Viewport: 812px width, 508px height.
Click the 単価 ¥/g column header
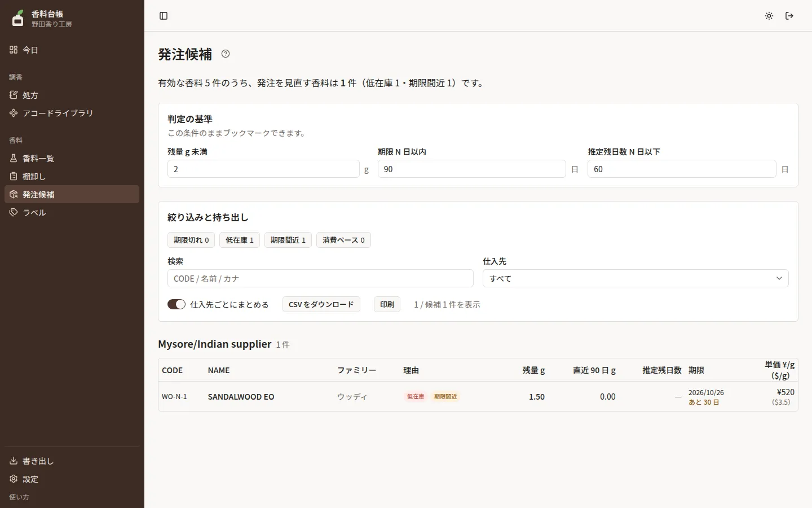(x=780, y=370)
